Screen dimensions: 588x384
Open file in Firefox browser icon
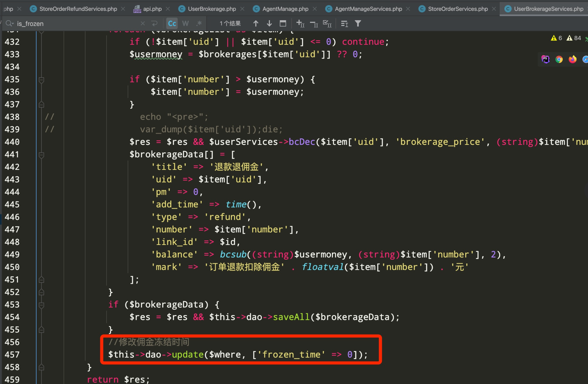573,59
